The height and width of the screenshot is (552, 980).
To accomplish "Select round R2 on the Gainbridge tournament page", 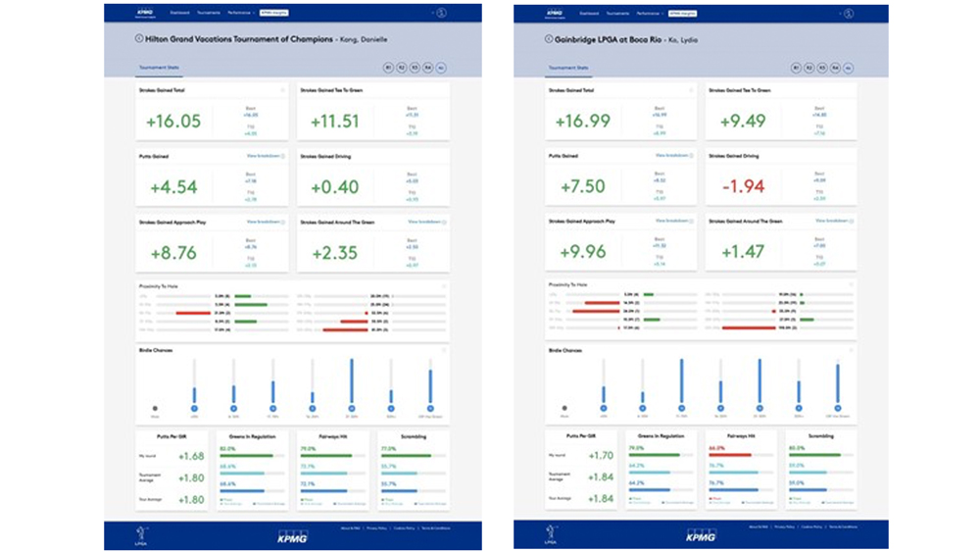I will pos(808,68).
